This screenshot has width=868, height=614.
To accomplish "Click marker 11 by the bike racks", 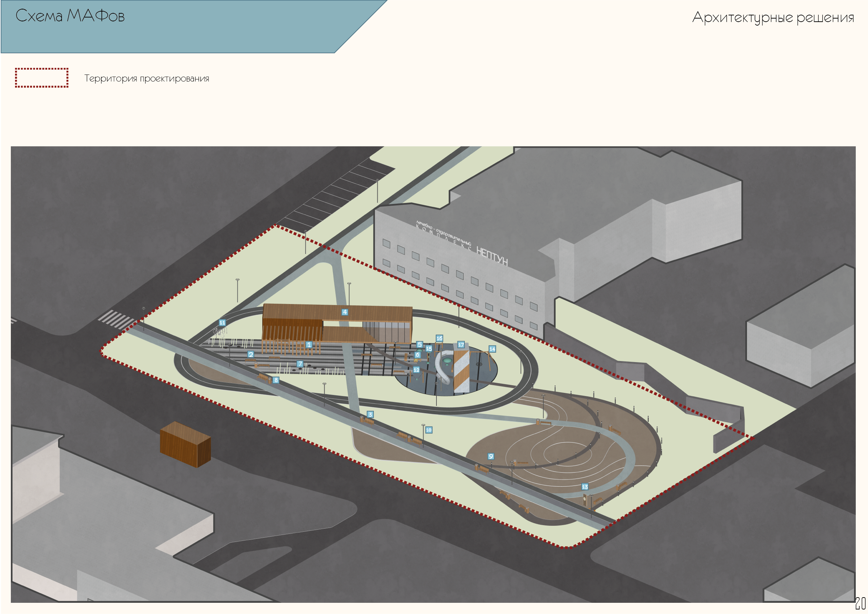I will (x=222, y=323).
